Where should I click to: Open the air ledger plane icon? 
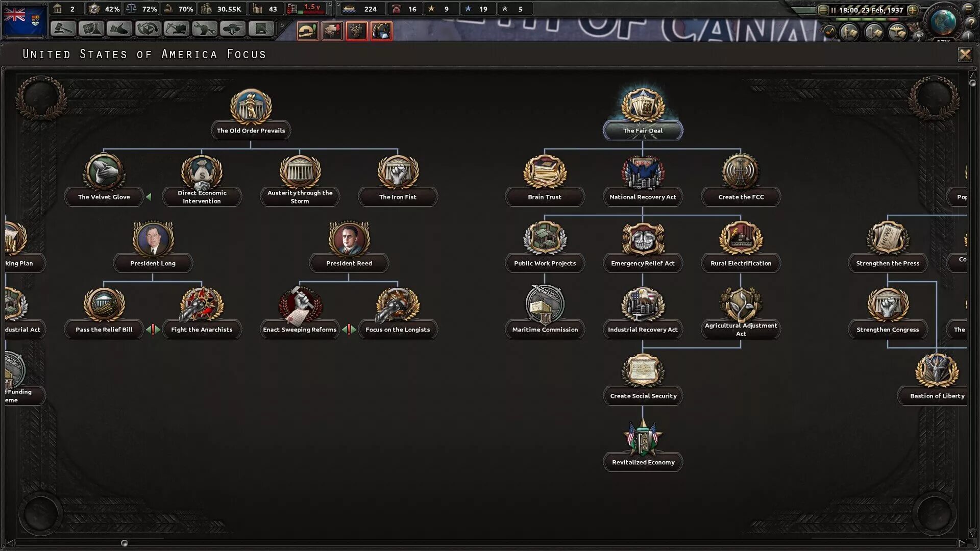coord(897,33)
